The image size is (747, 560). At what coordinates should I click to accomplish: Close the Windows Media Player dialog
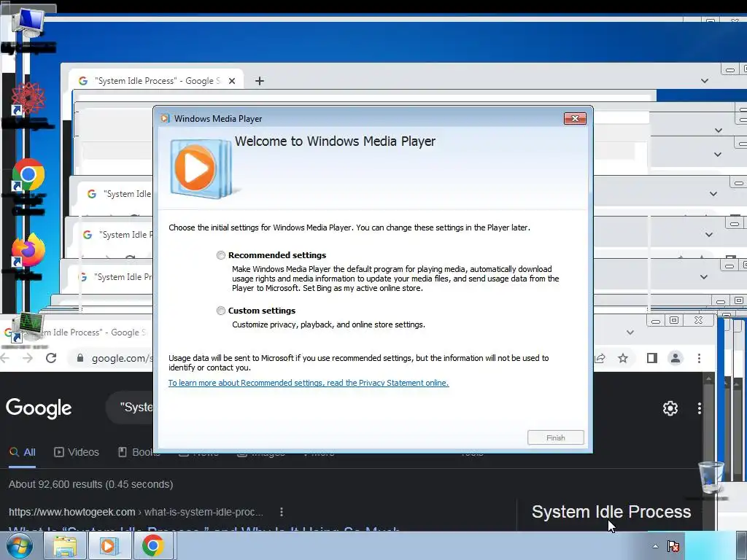[575, 119]
